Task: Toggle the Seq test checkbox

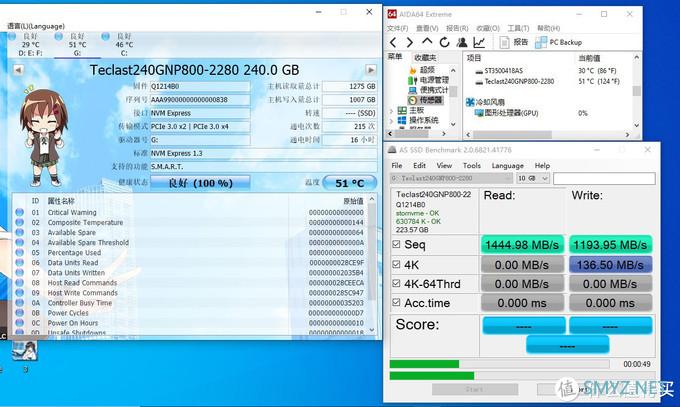Action: [x=396, y=244]
